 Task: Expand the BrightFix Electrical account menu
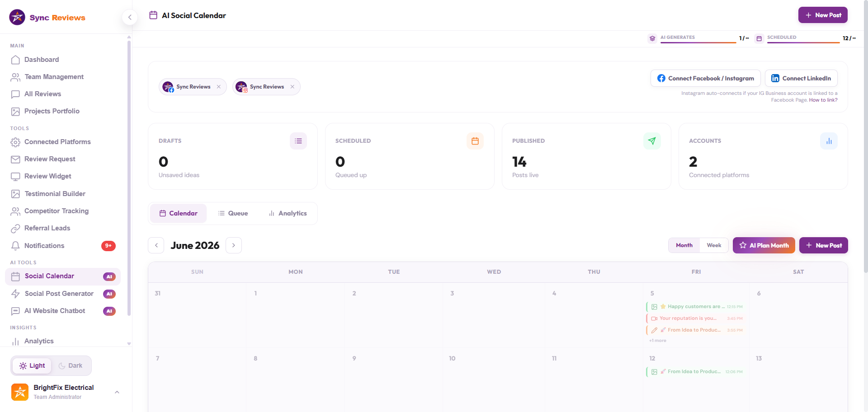click(117, 392)
